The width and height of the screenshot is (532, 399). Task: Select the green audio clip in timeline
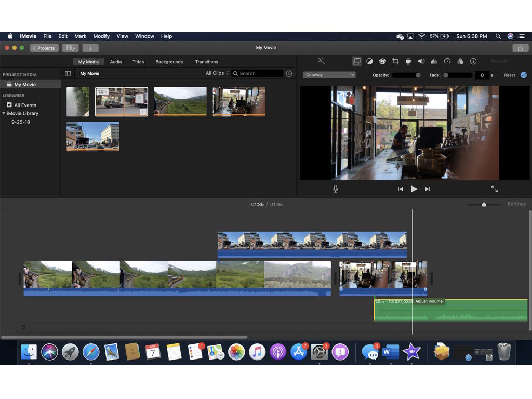[x=450, y=310]
